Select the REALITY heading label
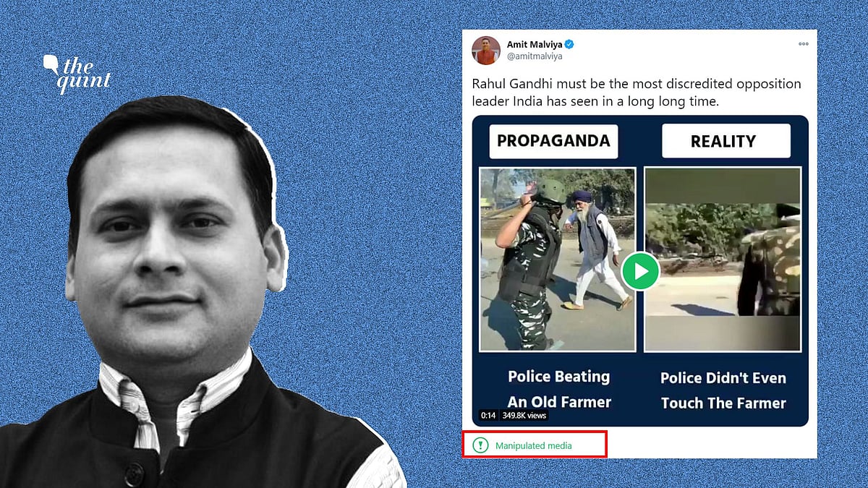Screen dimensions: 868x488 pyautogui.click(x=726, y=142)
